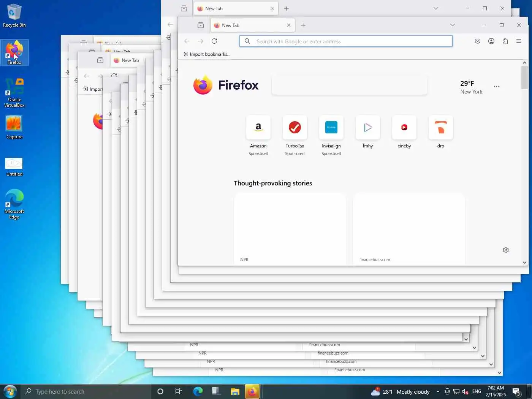Click the Firefox taskbar button

pos(252,391)
